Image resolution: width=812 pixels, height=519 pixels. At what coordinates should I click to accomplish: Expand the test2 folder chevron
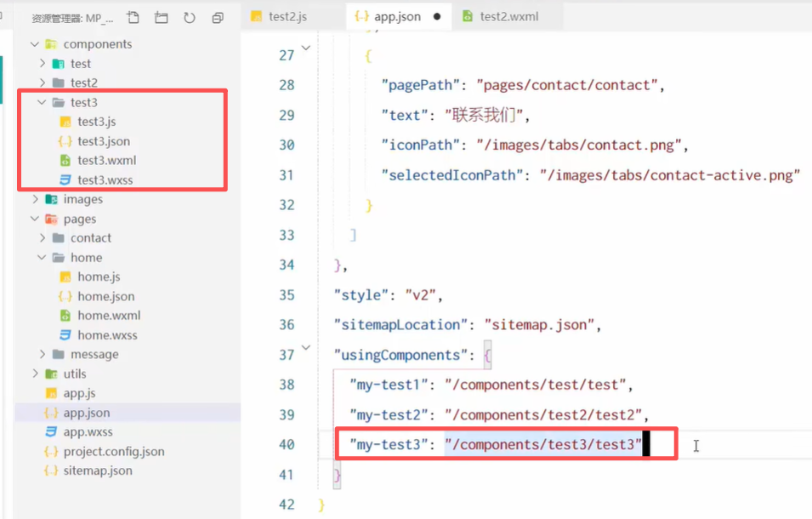coord(43,83)
